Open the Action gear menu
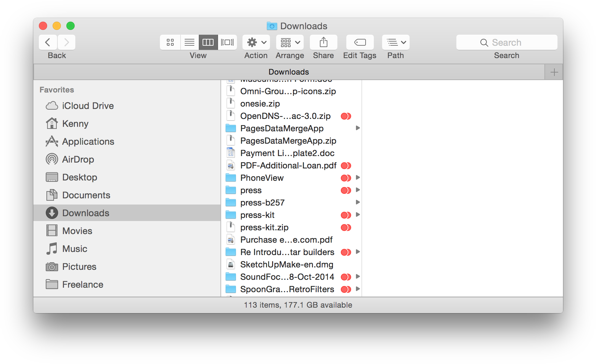The image size is (596, 364). click(x=256, y=42)
